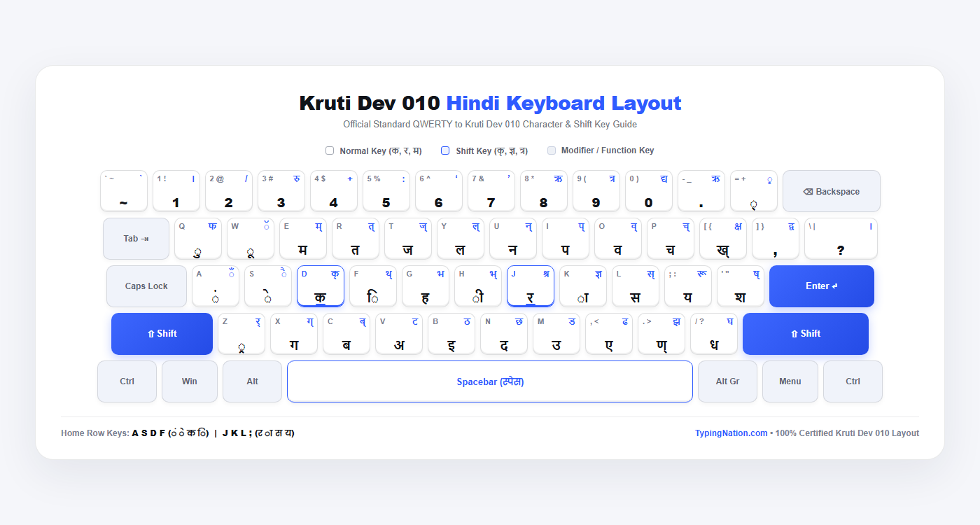Click the Z key
The image size is (980, 525).
click(x=241, y=334)
